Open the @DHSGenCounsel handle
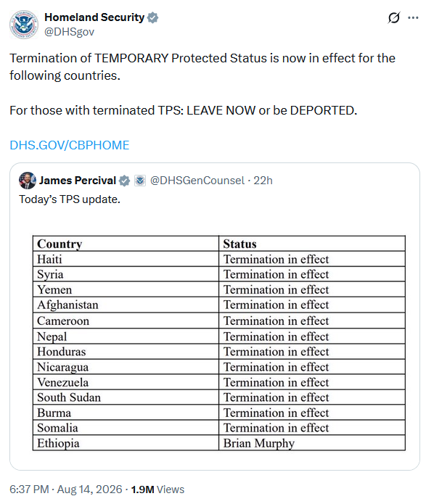Image resolution: width=426 pixels, height=504 pixels. (197, 181)
